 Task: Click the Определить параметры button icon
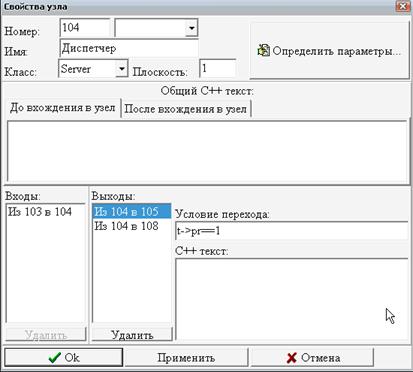263,51
